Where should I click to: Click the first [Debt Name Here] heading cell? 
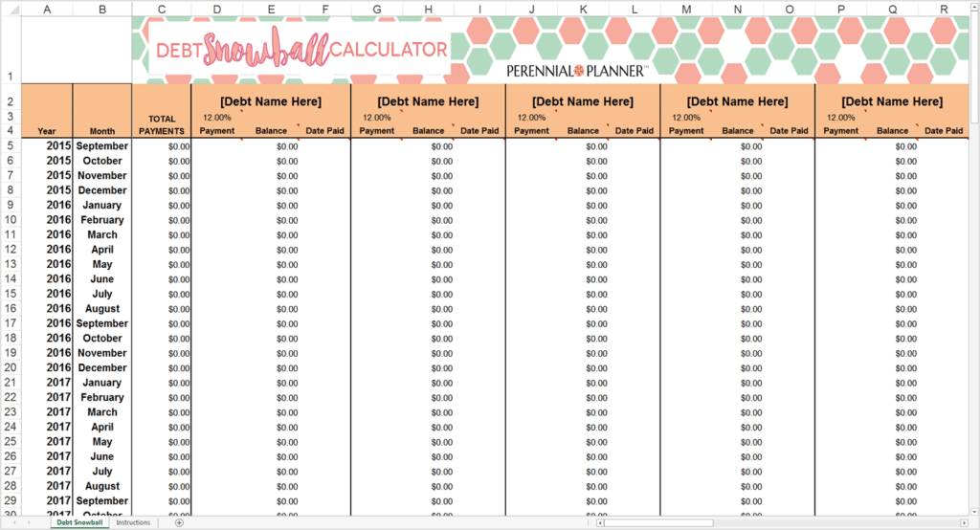271,101
